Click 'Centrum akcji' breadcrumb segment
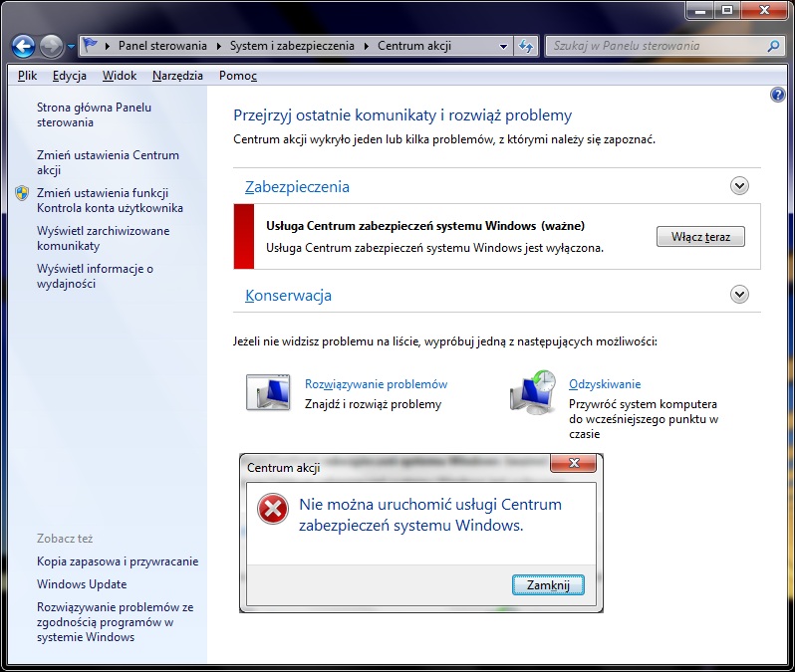This screenshot has height=672, width=795. click(x=414, y=46)
